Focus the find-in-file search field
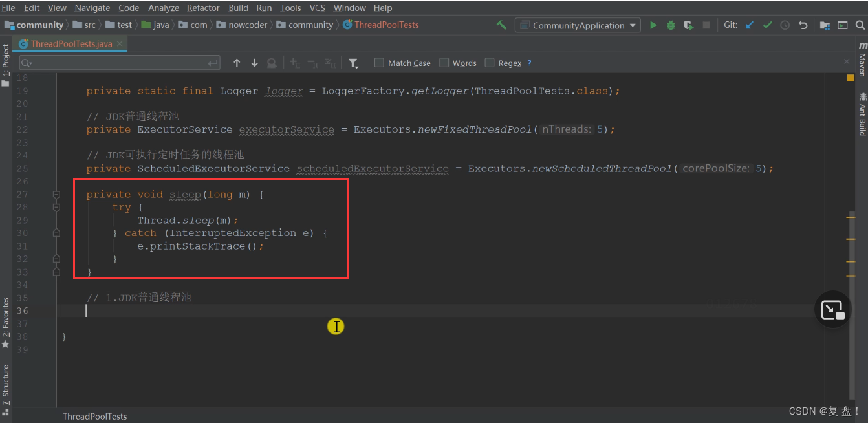868x423 pixels. click(120, 63)
